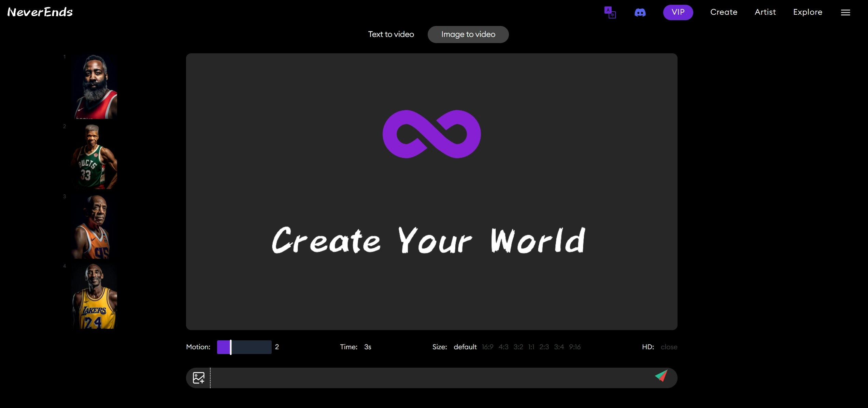868x408 pixels.
Task: Select Image to video tab
Action: (x=468, y=34)
